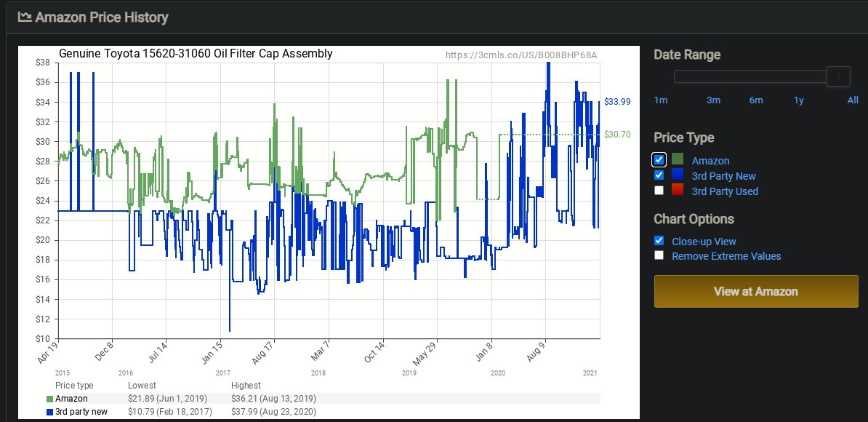The width and height of the screenshot is (868, 422).
Task: Check the Remove Extreme Values option
Action: [x=659, y=255]
